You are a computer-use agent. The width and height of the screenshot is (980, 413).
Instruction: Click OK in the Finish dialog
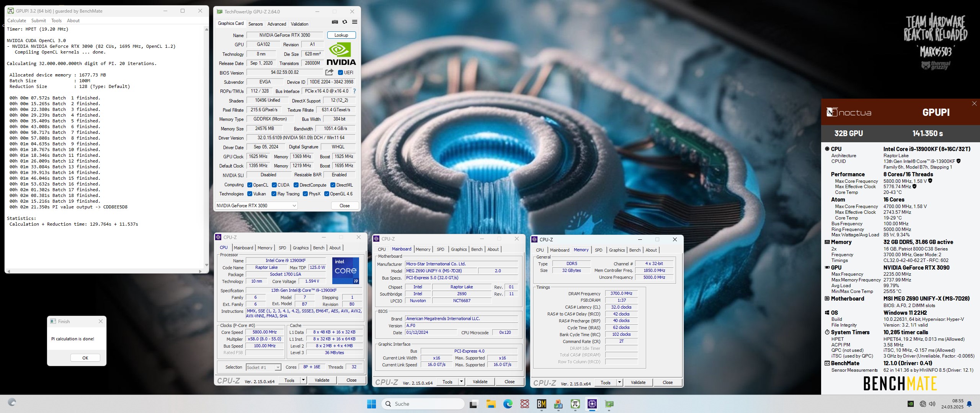coord(85,358)
